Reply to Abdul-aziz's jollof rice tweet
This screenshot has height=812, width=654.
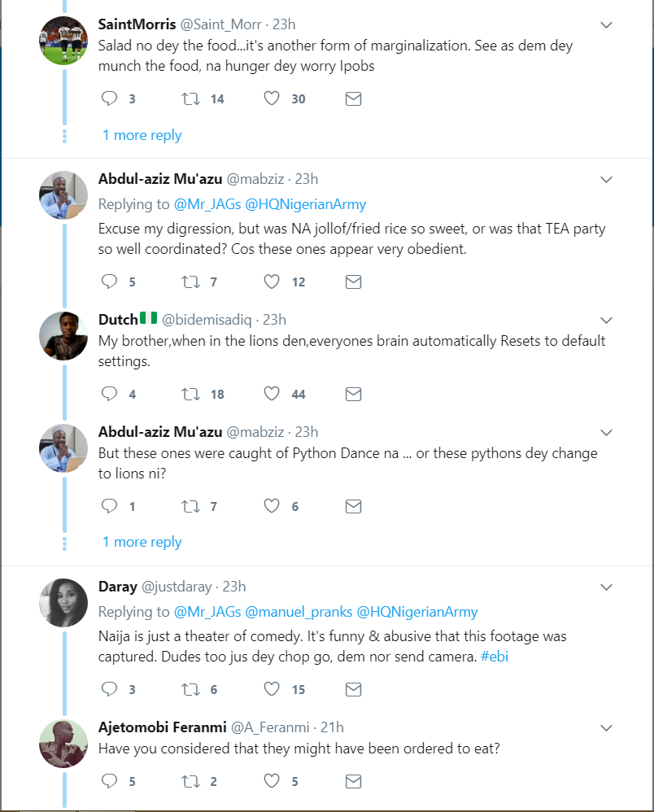(x=110, y=282)
